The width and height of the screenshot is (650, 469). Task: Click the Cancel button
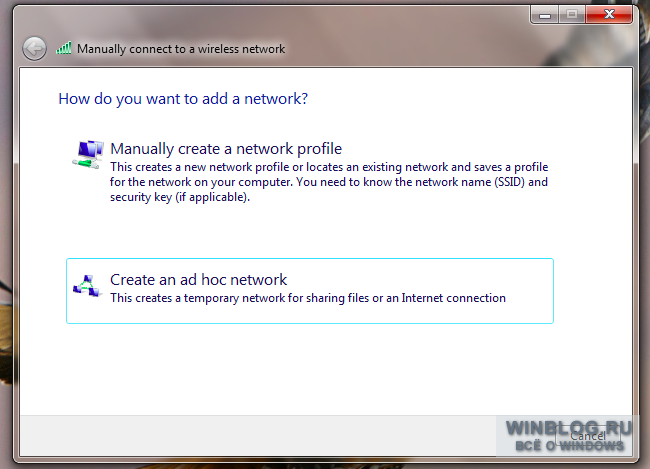tap(588, 436)
